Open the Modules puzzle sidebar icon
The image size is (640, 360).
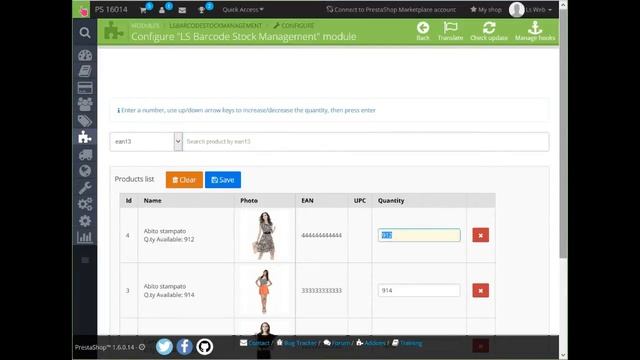coord(85,137)
